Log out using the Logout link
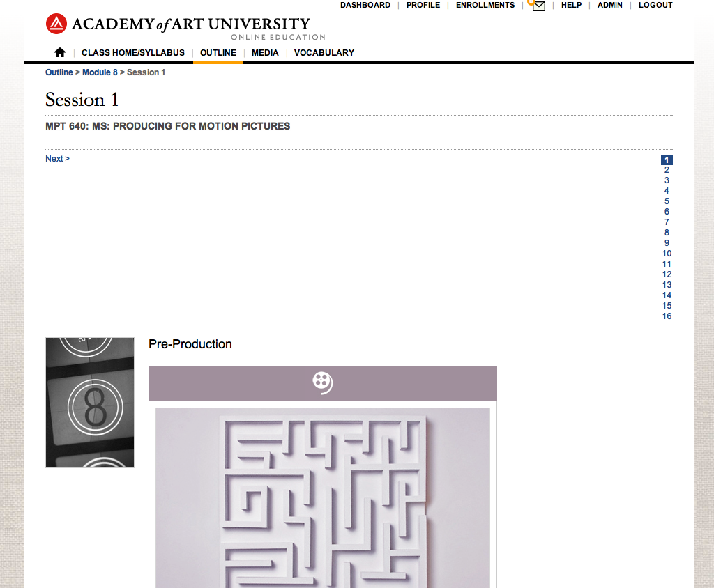 click(655, 5)
